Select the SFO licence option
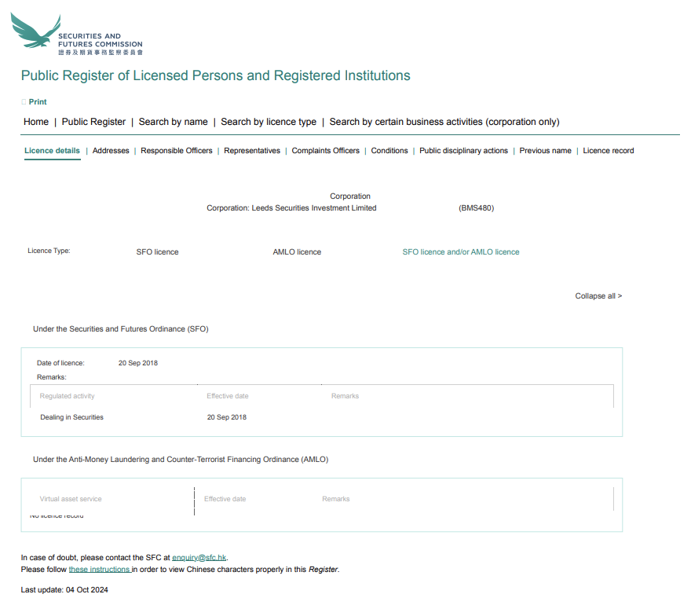Screen dimensions: 691x616 pos(157,252)
